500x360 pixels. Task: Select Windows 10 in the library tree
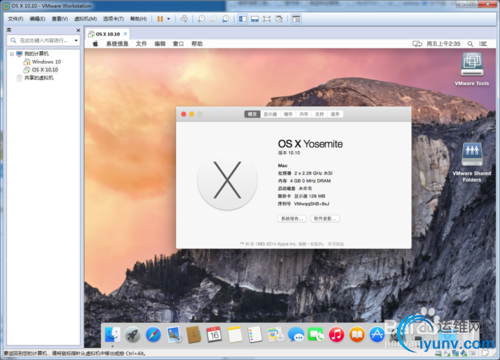click(46, 62)
